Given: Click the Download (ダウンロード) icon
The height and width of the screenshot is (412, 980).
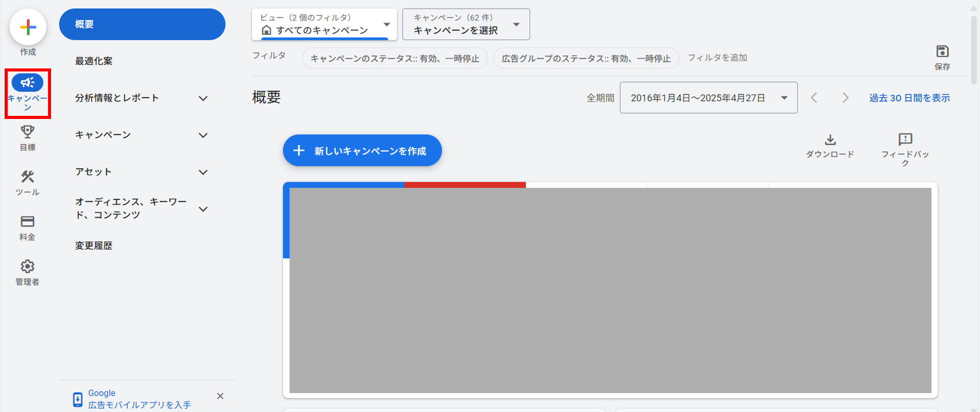Looking at the screenshot, I should coord(830,139).
